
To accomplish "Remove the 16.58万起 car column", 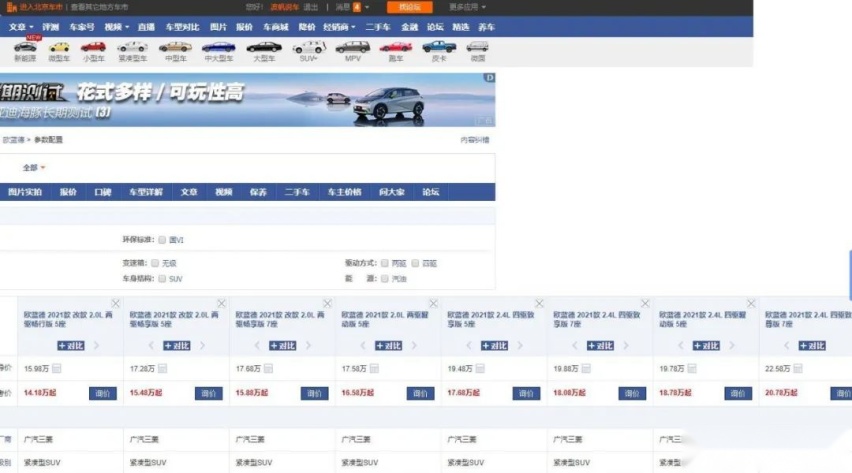I will point(433,303).
